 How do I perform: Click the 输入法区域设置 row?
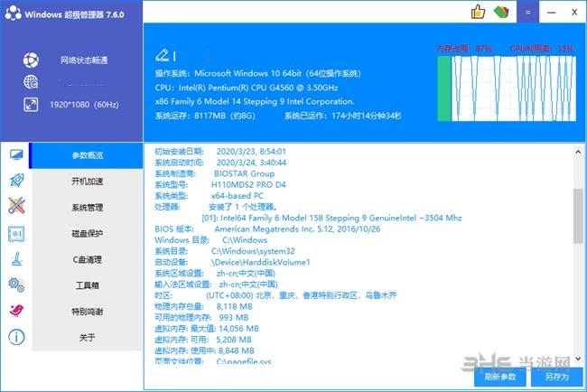pyautogui.click(x=216, y=285)
